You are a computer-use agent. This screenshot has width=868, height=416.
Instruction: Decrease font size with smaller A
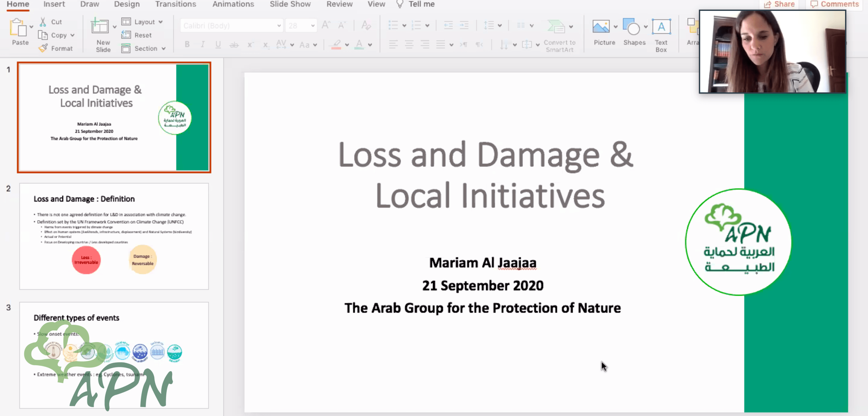(342, 25)
